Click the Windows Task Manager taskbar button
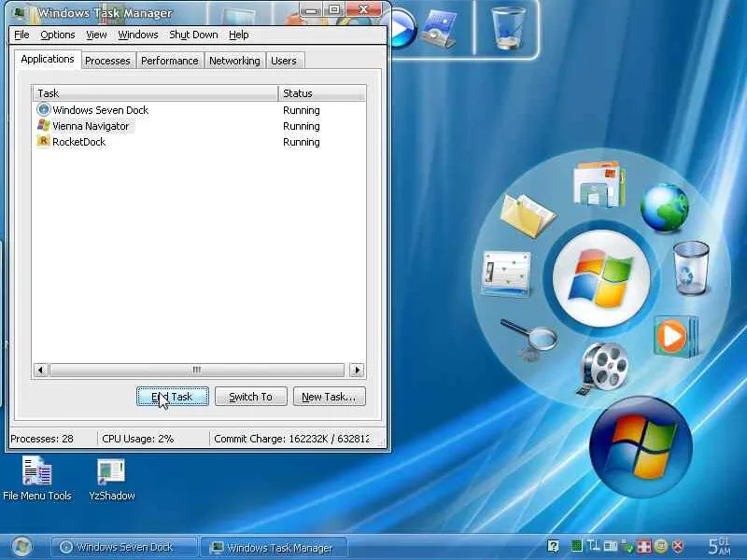 click(x=274, y=547)
